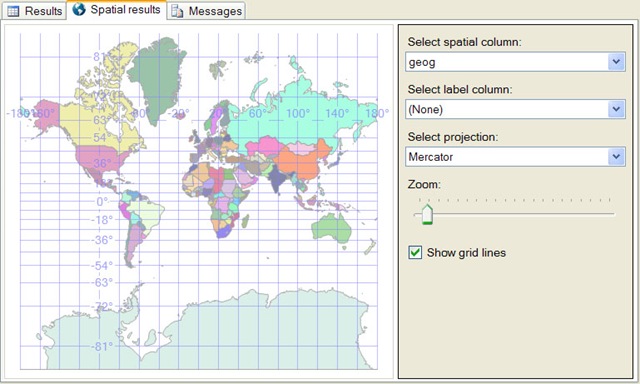This screenshot has height=384, width=640.
Task: Uncheck the Show grid lines checkbox
Action: pyautogui.click(x=415, y=253)
